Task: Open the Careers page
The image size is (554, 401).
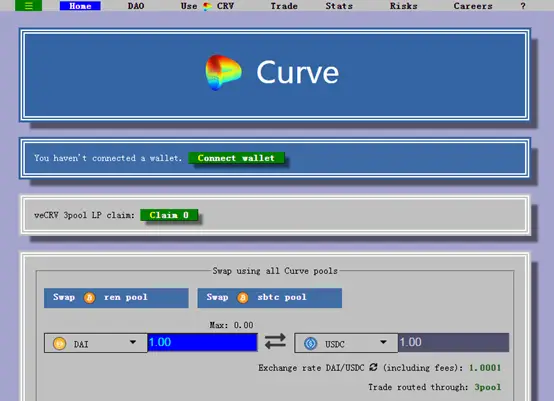Action: click(473, 6)
